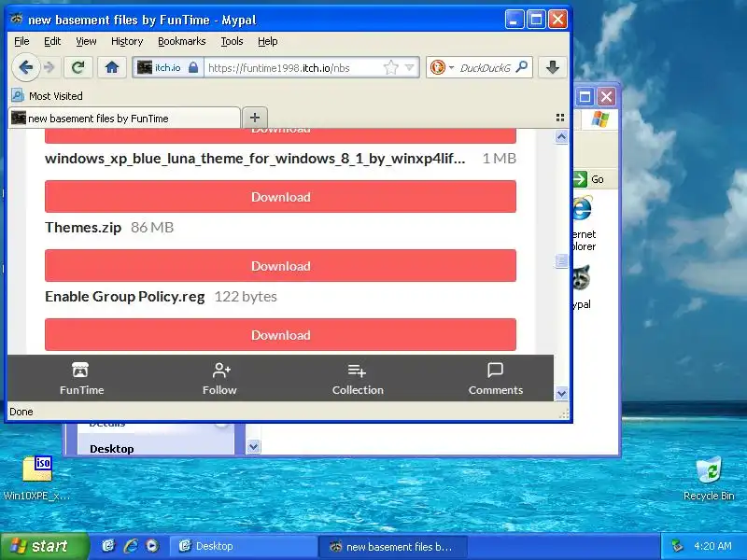Image resolution: width=747 pixels, height=560 pixels.
Task: Open the DuckDuckGo search engine dropdown
Action: point(442,67)
